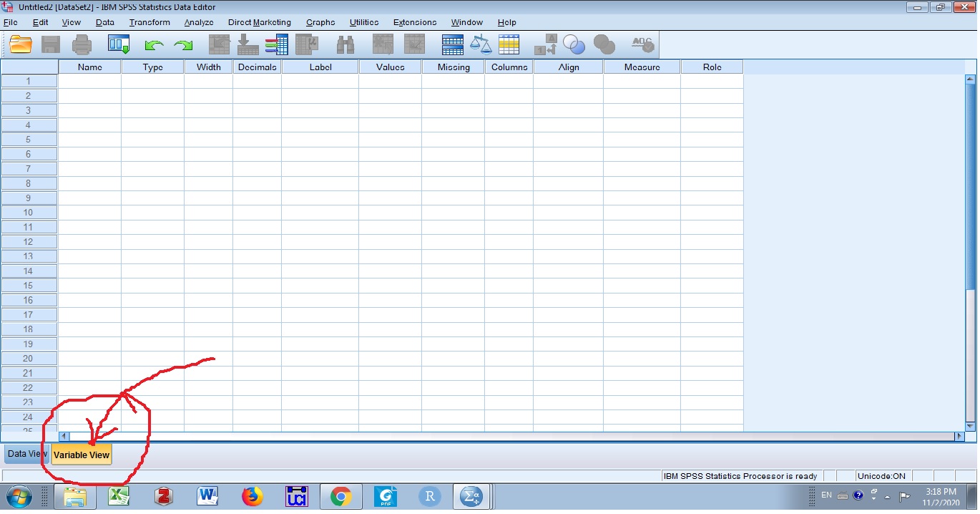Open the Recall recently used dialogs icon
The height and width of the screenshot is (514, 980).
pyautogui.click(x=118, y=44)
